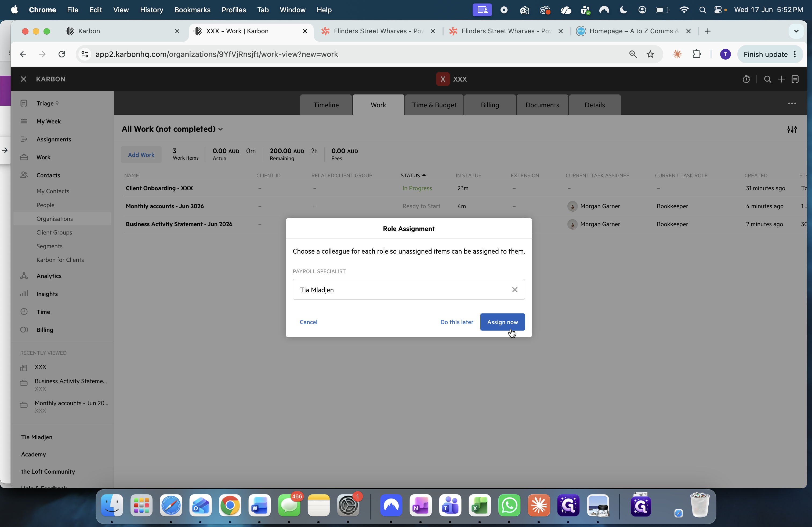
Task: Open Contacts in the sidebar
Action: tap(48, 175)
